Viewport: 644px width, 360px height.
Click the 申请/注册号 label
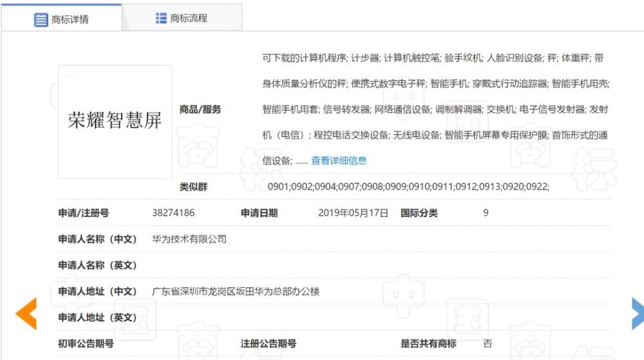point(83,213)
